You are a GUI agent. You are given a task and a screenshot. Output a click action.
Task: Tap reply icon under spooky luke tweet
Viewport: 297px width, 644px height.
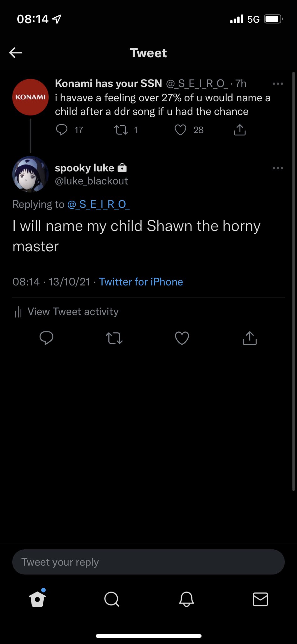46,338
